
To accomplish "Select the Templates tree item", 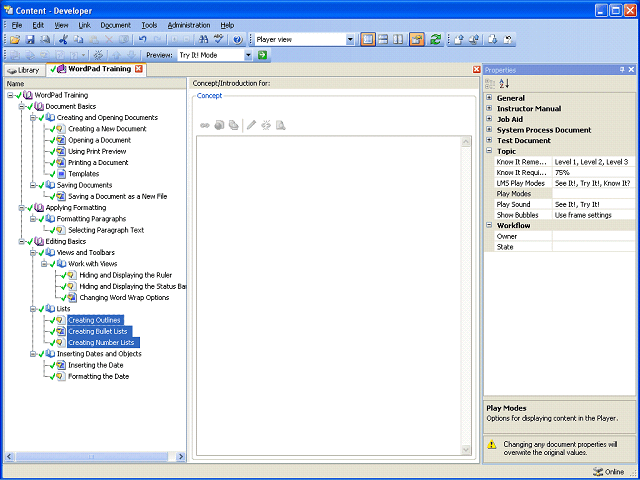I will coord(84,174).
